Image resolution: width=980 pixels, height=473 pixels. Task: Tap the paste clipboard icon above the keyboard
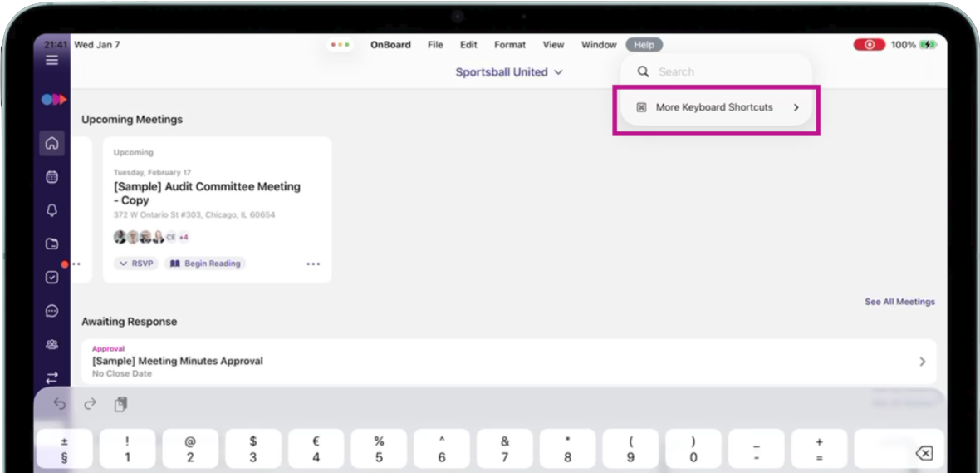coord(120,404)
